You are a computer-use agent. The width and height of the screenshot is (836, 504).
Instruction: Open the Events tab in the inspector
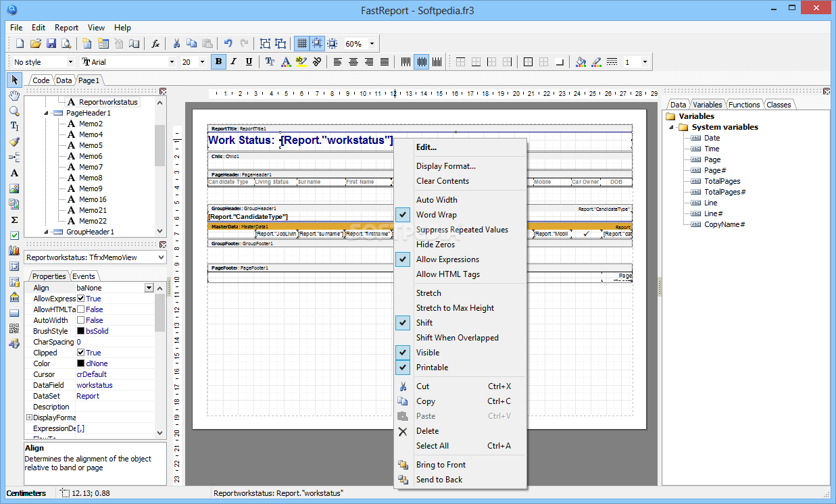pos(84,276)
